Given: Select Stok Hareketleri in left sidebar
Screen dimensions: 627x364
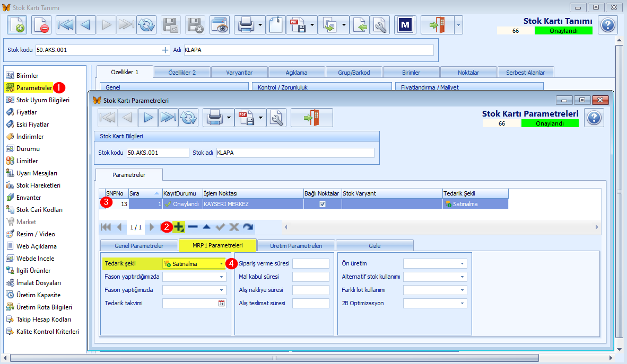Looking at the screenshot, I should tap(38, 185).
